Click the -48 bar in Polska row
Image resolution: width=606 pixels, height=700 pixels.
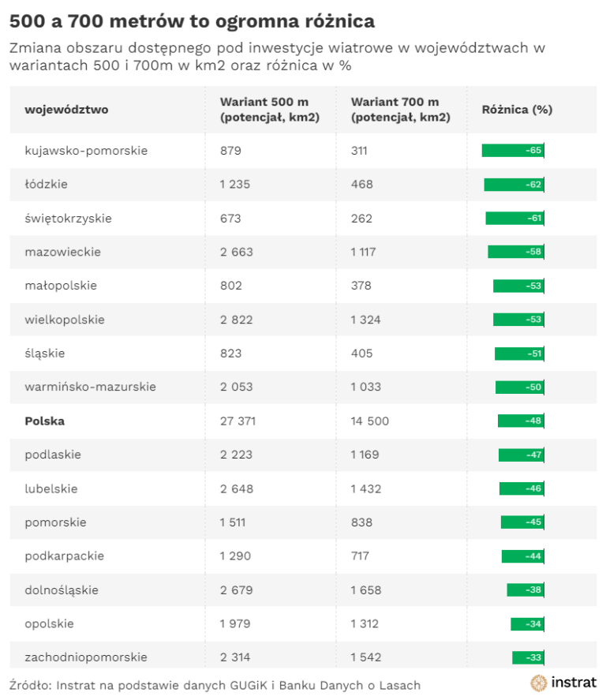tap(521, 421)
